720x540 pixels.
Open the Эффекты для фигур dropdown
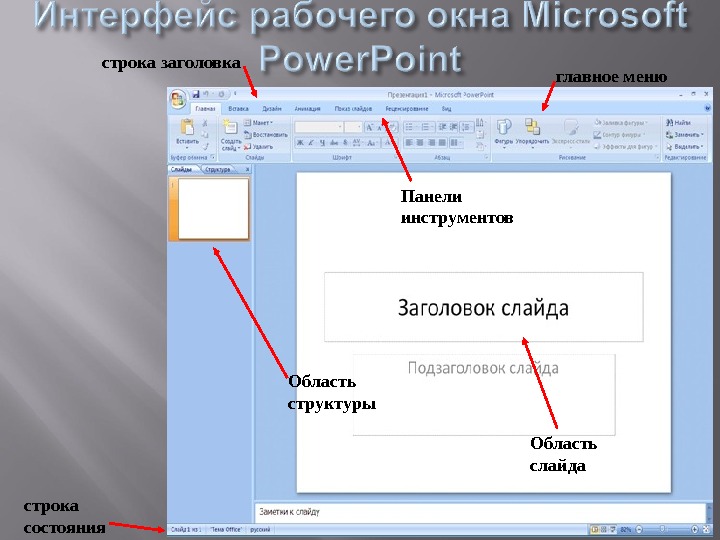click(x=625, y=146)
